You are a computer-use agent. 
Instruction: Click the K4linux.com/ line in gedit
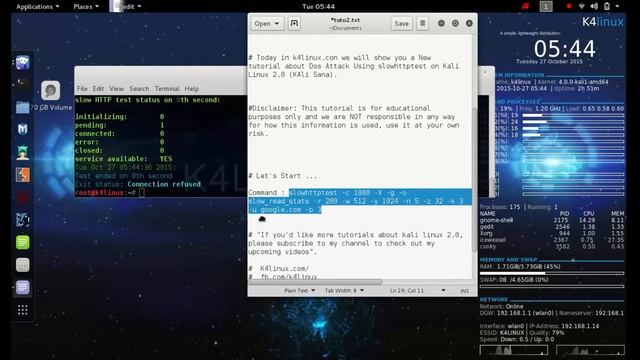(284, 268)
